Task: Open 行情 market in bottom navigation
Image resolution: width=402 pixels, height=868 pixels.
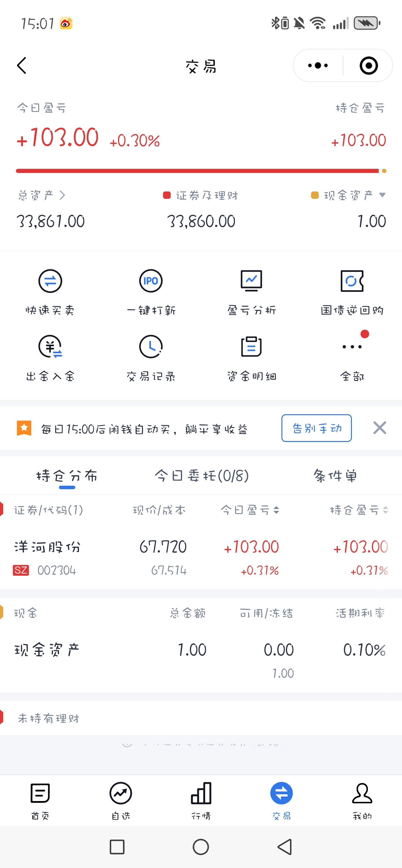Action: (201, 801)
